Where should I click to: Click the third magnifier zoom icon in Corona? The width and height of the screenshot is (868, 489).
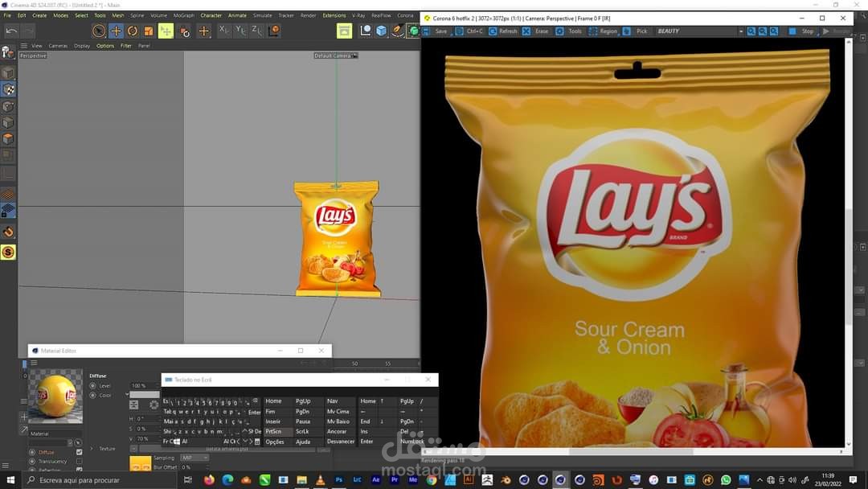[774, 31]
